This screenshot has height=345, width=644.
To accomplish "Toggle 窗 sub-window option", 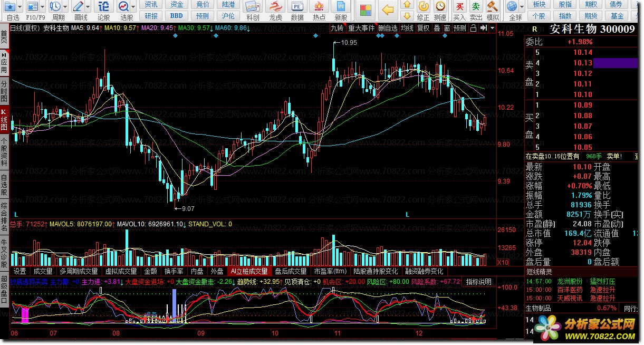I will (x=447, y=28).
